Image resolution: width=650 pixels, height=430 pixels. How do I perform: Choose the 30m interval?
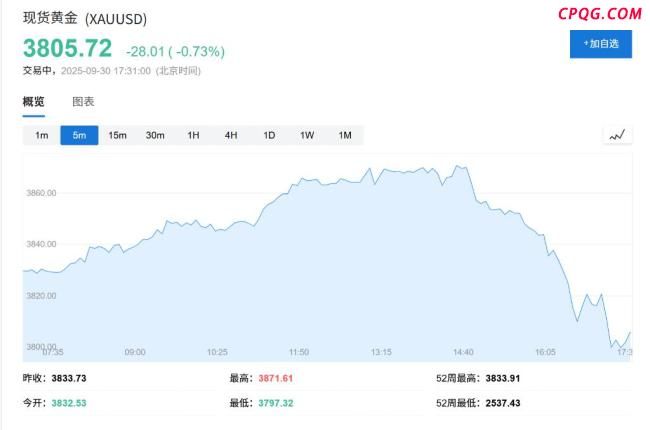(x=155, y=135)
